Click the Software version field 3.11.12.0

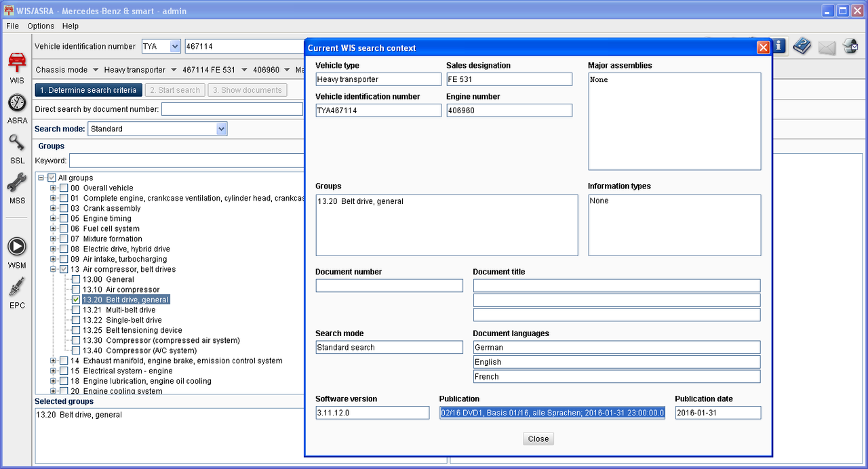(x=372, y=413)
